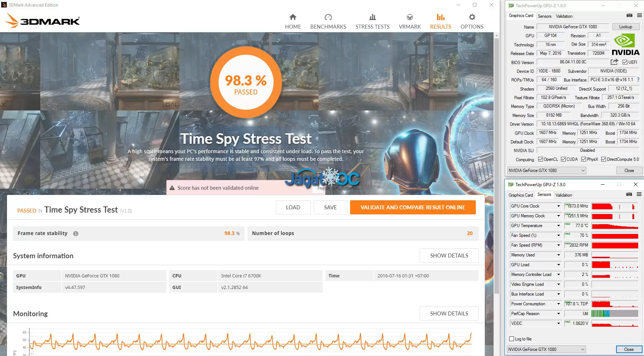Image resolution: width=644 pixels, height=356 pixels.
Task: Click the 3DMark title bar app icon
Action: (4, 5)
